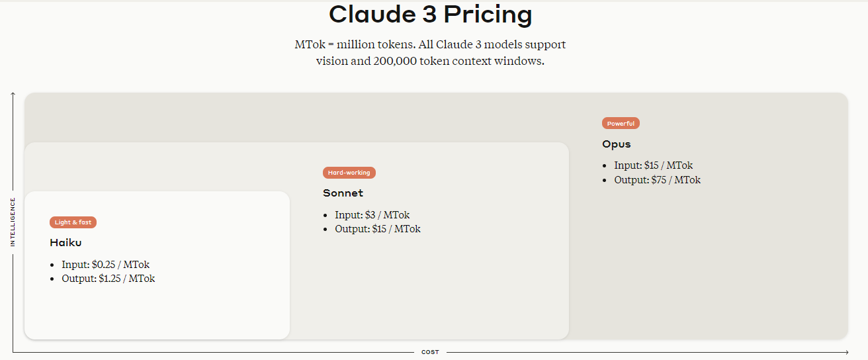This screenshot has width=868, height=360.
Task: Click Opus output price $75 / MTok
Action: pyautogui.click(x=657, y=180)
